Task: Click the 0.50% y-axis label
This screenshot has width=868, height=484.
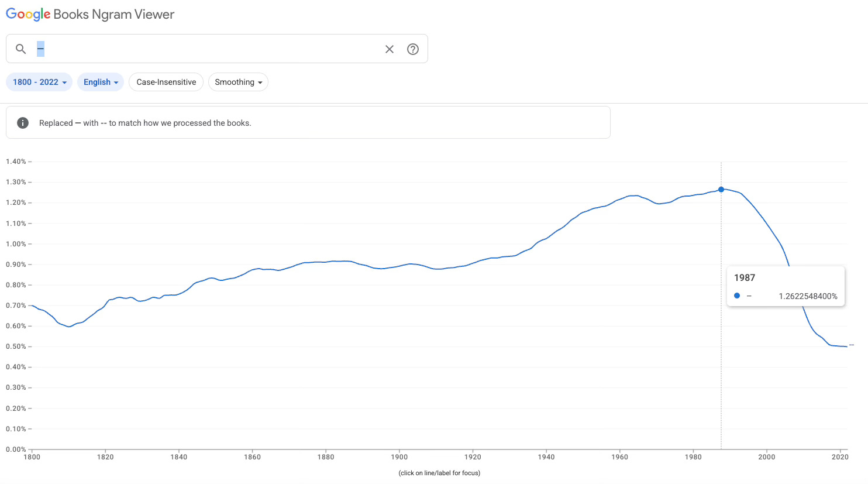Action: click(16, 346)
